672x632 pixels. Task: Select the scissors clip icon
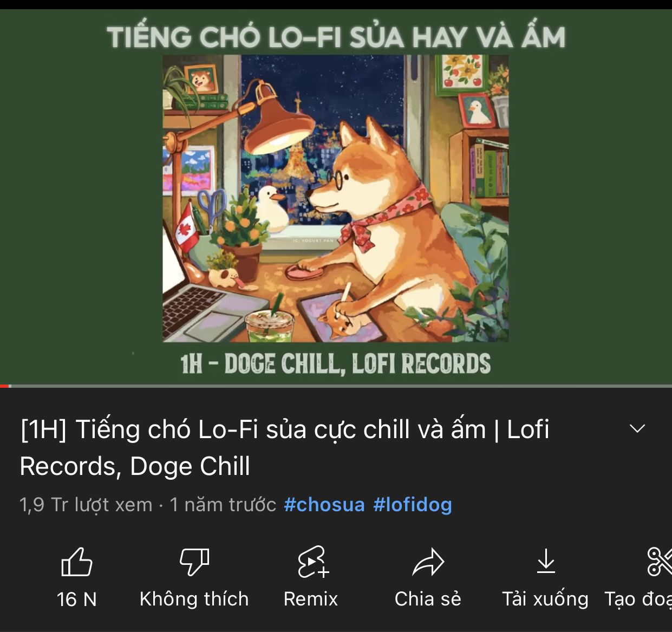coord(660,561)
